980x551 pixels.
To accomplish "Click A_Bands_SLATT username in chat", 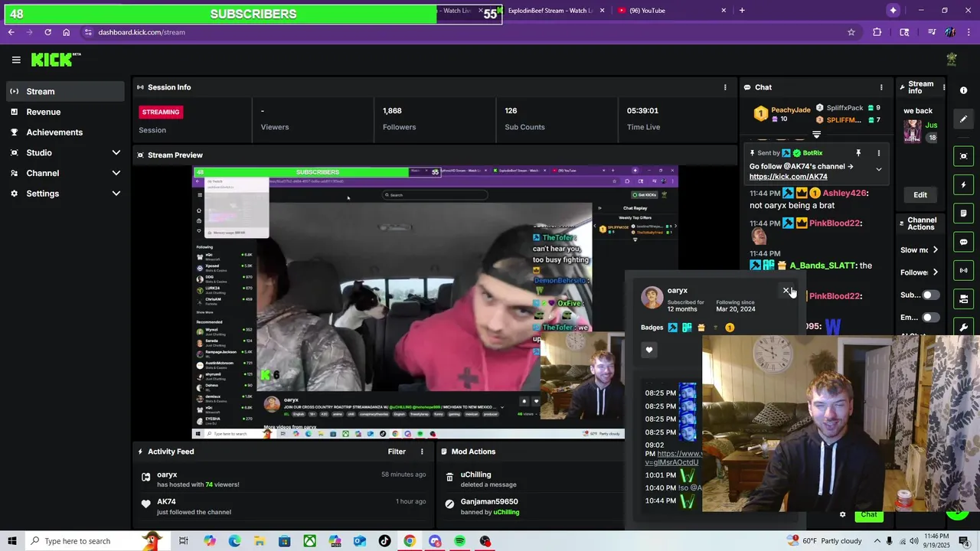I will tap(822, 266).
